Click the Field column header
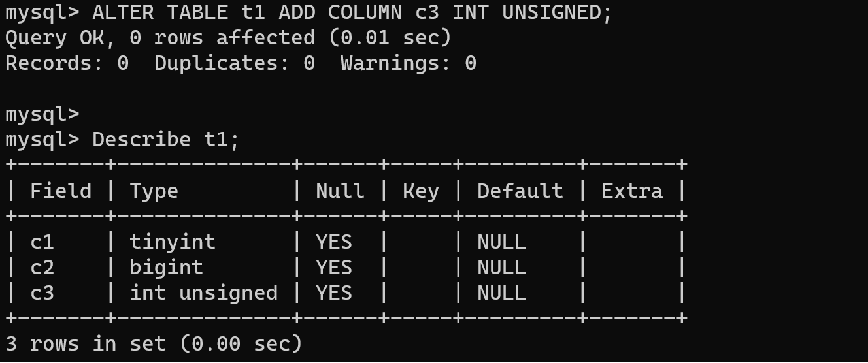 (61, 191)
